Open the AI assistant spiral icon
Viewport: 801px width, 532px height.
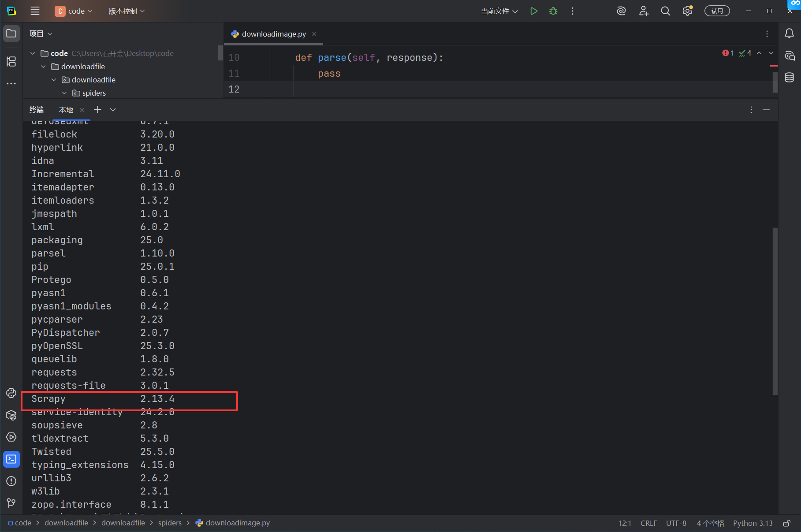(621, 11)
